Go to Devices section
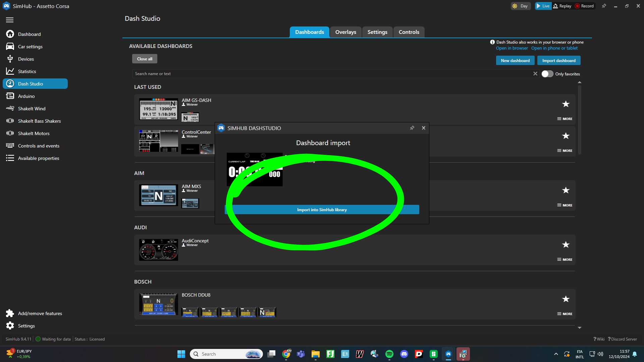Image resolution: width=644 pixels, height=362 pixels. tap(26, 59)
